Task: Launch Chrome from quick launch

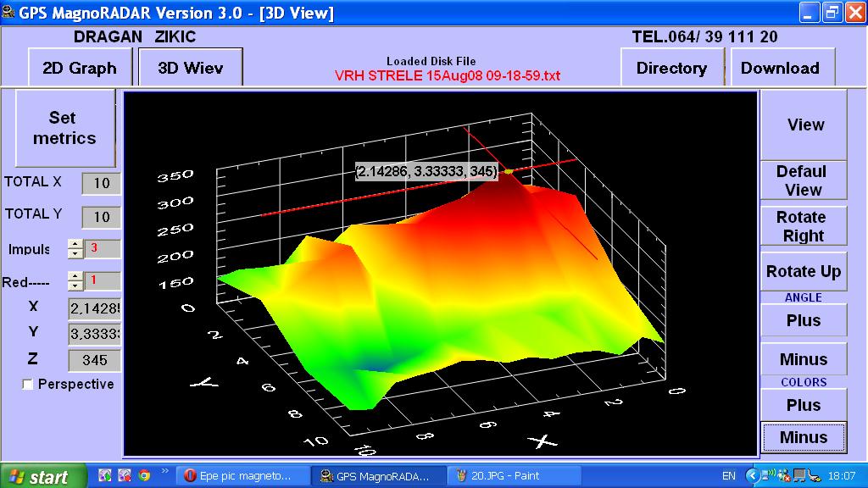Action: [x=144, y=475]
